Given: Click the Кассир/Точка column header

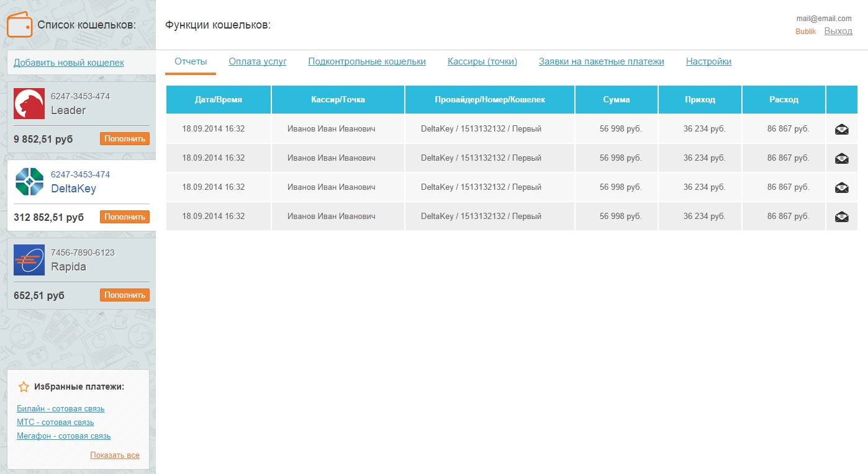Looking at the screenshot, I should point(338,99).
